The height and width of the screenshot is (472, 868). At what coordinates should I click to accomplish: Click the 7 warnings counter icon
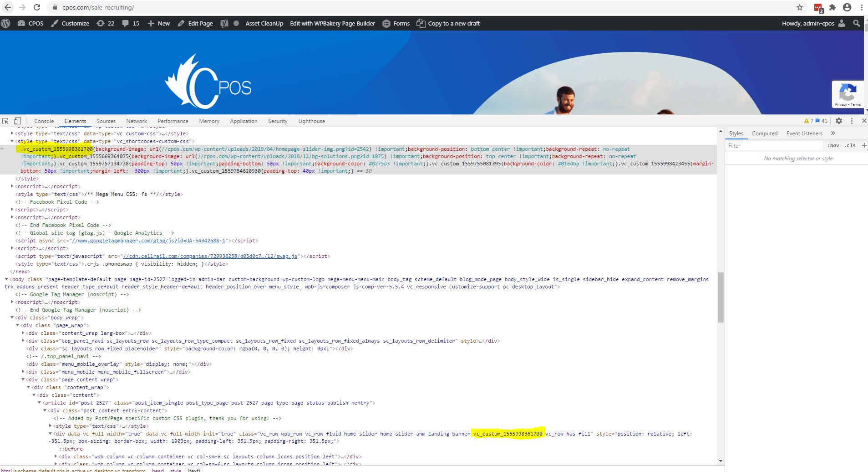(x=808, y=121)
